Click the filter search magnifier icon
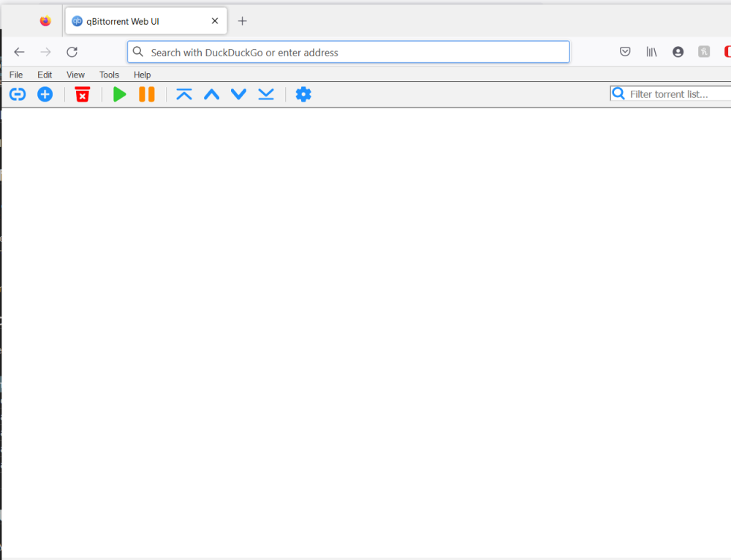This screenshot has width=731, height=560. (x=618, y=94)
